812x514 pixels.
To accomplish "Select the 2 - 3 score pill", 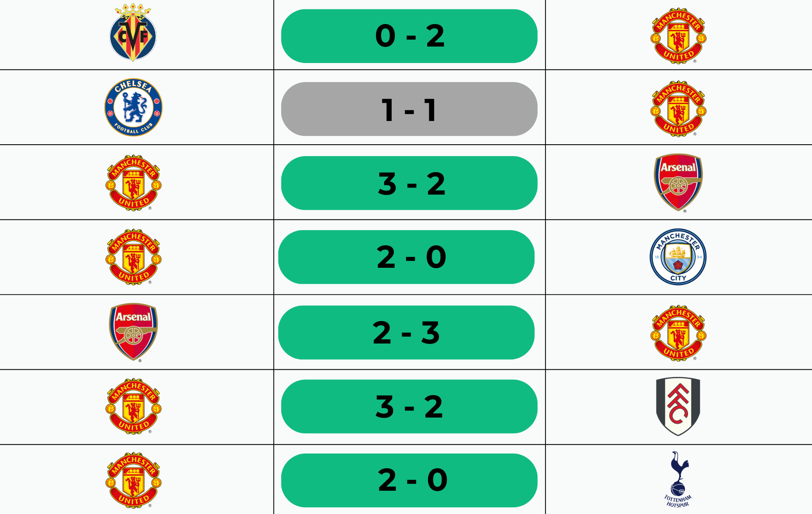I will (406, 333).
